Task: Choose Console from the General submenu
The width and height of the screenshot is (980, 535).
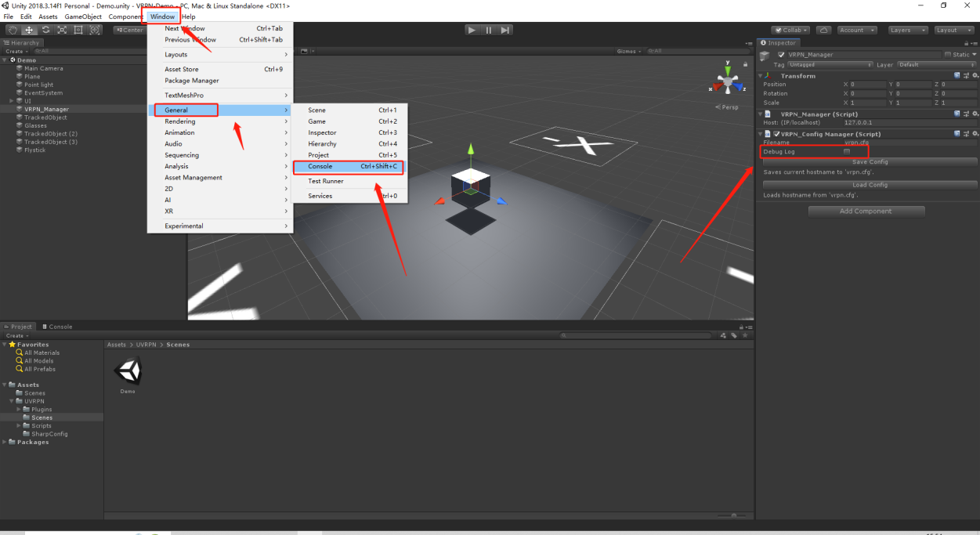Action: pyautogui.click(x=348, y=167)
